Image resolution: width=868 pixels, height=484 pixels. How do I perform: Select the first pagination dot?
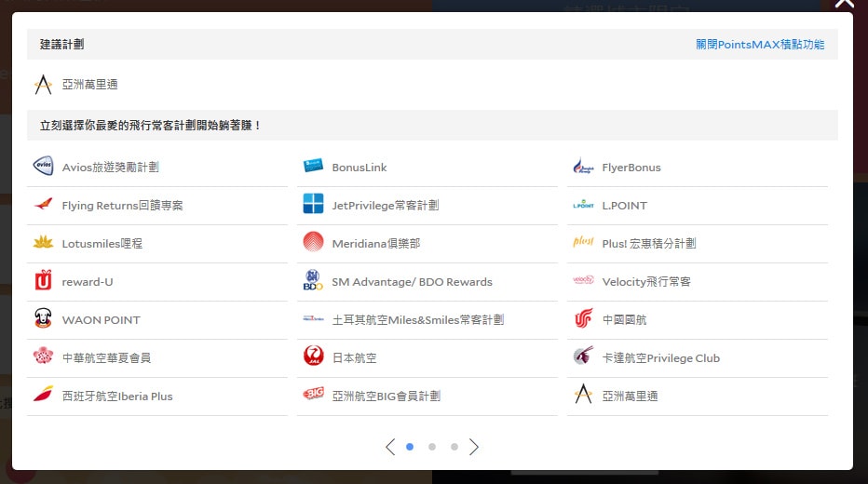[x=410, y=447]
